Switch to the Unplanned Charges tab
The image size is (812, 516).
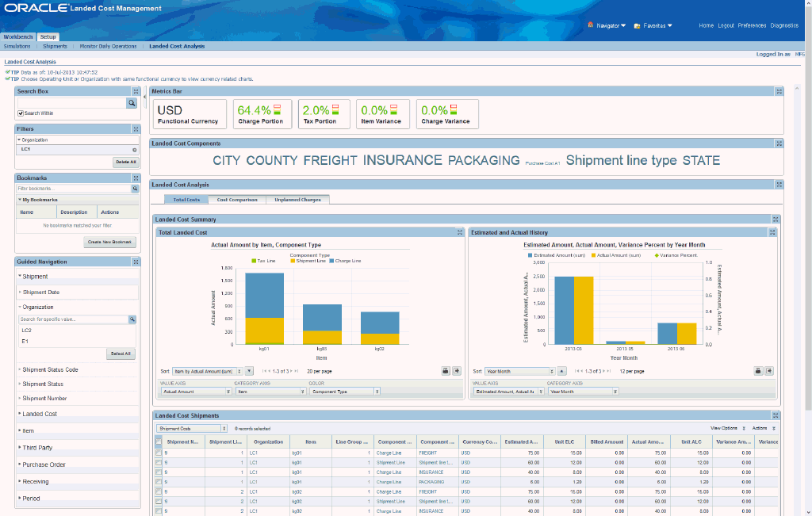298,200
